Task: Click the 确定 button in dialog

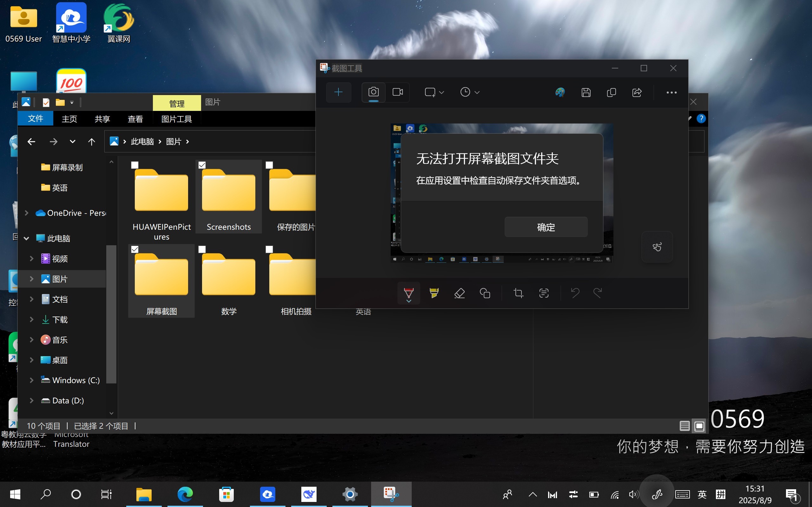Action: pyautogui.click(x=546, y=227)
